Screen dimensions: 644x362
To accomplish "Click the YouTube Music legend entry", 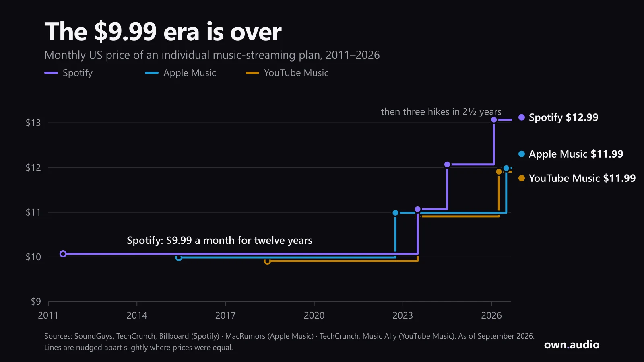I will (x=287, y=73).
